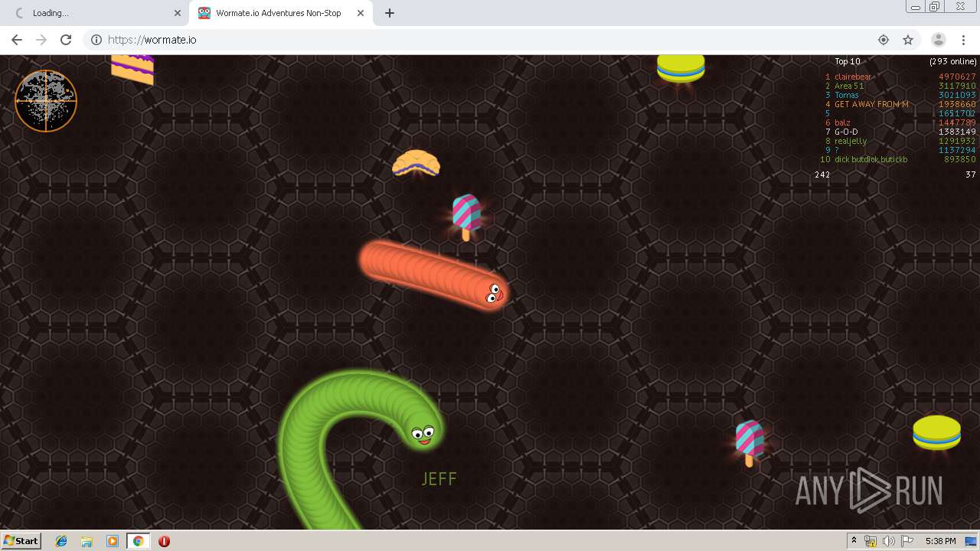
Task: Select realjelly in the leaderboard
Action: click(x=851, y=141)
